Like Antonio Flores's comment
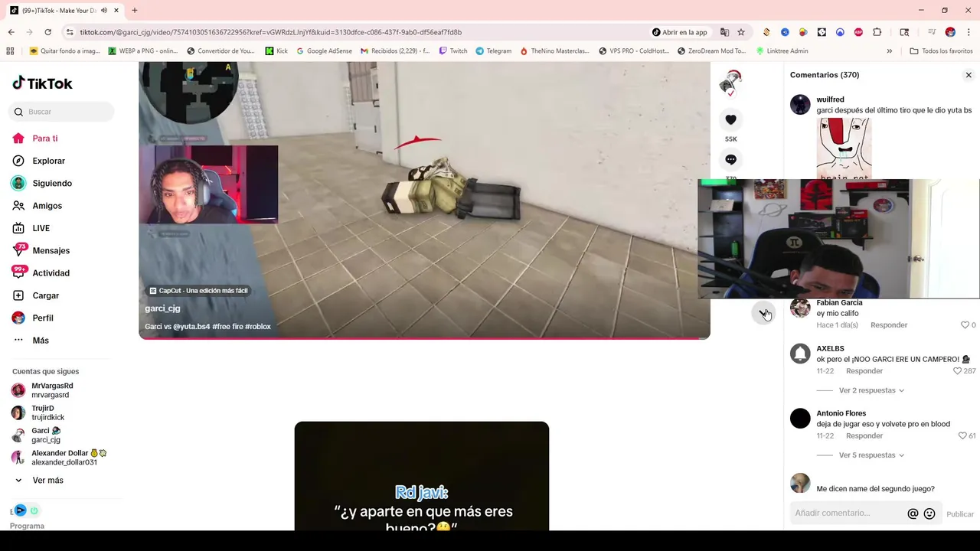The image size is (980, 551). (962, 436)
